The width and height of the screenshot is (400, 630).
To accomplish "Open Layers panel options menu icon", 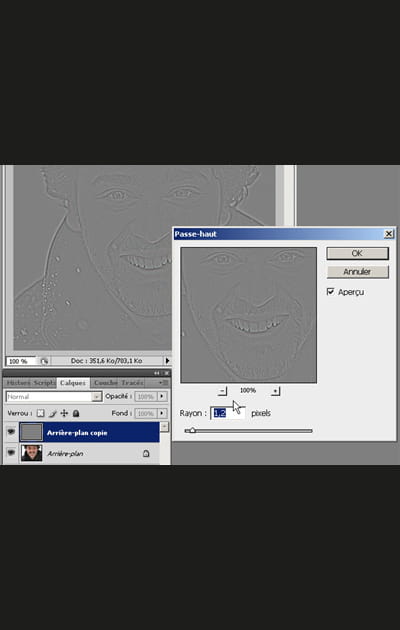I will coord(164,383).
